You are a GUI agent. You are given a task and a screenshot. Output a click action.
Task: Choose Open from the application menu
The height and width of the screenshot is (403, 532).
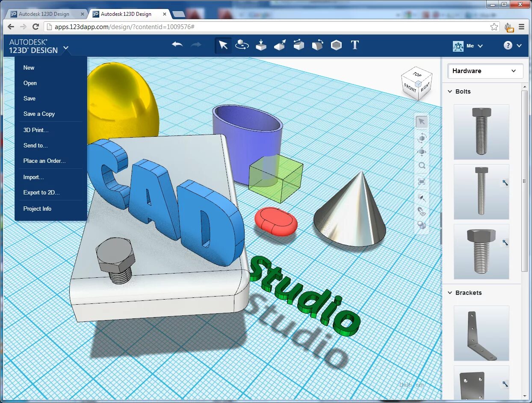click(30, 83)
